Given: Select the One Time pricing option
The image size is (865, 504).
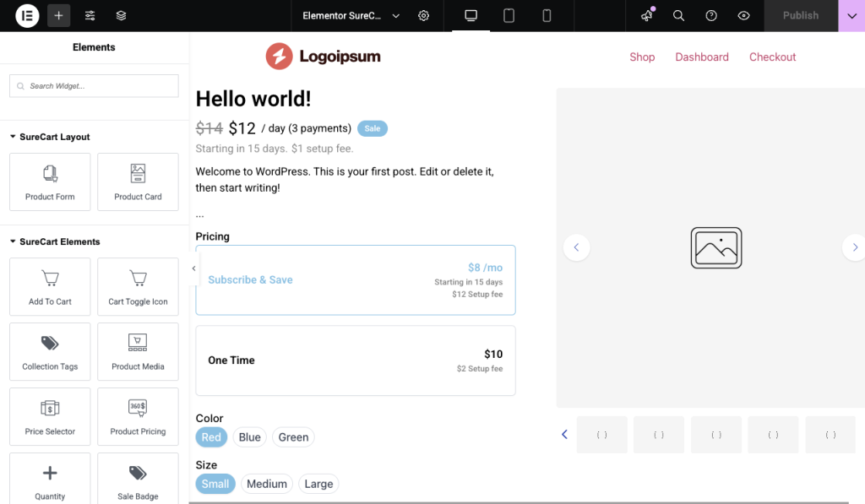Looking at the screenshot, I should click(x=355, y=360).
